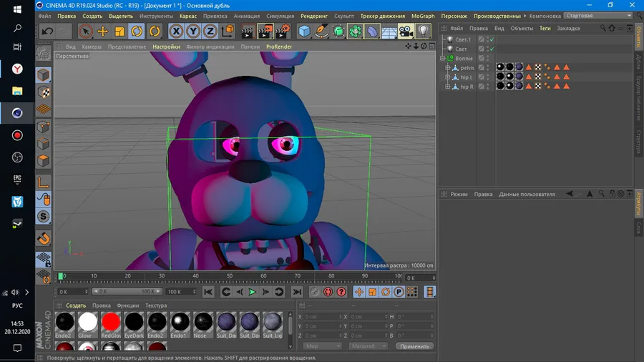Go to start of animation

coord(208,292)
